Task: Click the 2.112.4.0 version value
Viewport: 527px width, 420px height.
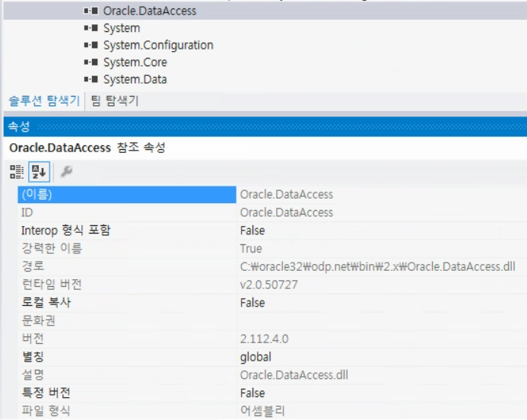Action: click(x=264, y=339)
